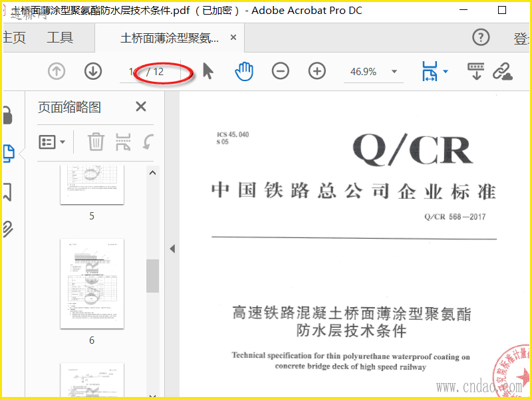Click the thumbnail scrollbar up arrow
The height and width of the screenshot is (399, 532).
point(153,173)
